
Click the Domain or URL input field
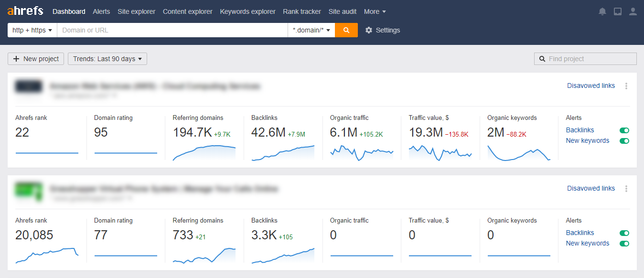(x=172, y=30)
